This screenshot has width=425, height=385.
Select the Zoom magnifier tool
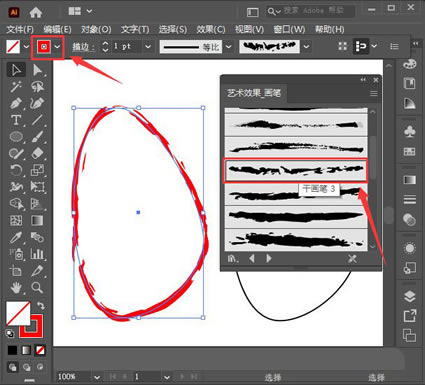click(x=37, y=287)
